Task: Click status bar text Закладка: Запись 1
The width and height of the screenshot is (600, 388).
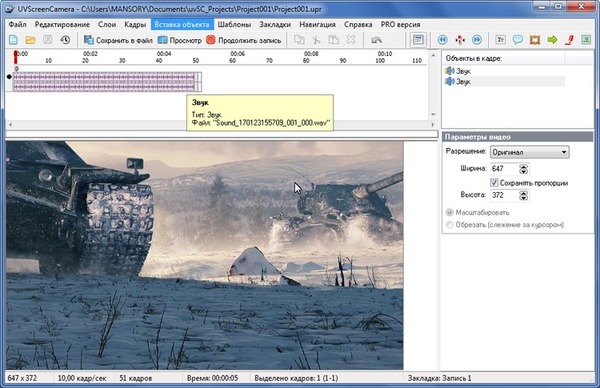Action: pos(439,378)
